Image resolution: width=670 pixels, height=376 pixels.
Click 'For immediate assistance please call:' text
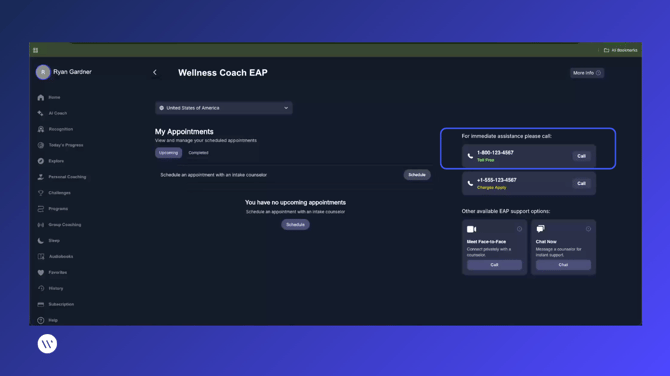506,136
